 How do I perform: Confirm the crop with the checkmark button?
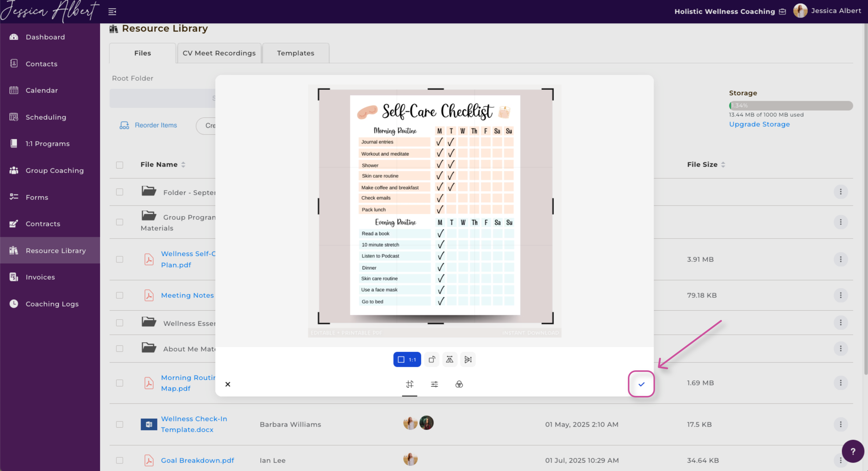[x=641, y=384]
